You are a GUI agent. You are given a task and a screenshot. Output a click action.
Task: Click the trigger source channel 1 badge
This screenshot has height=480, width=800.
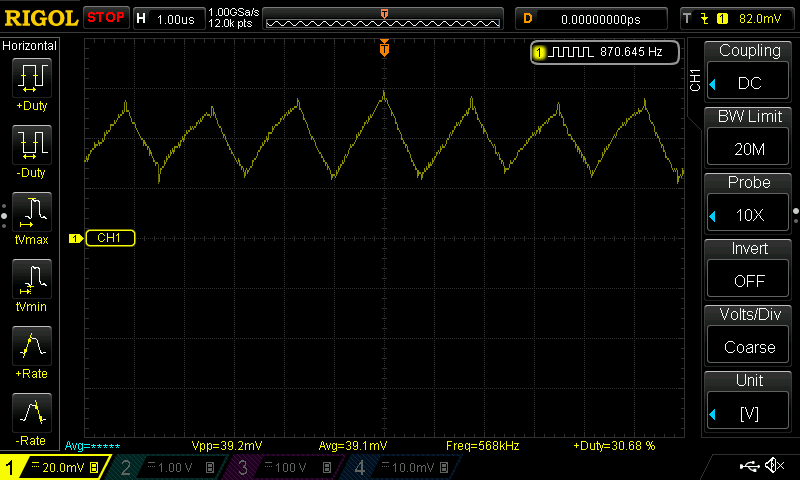point(722,19)
